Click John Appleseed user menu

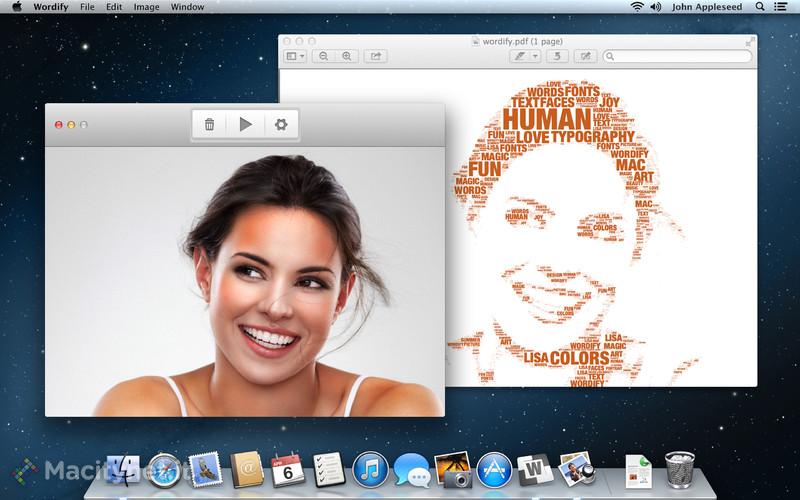(x=707, y=7)
